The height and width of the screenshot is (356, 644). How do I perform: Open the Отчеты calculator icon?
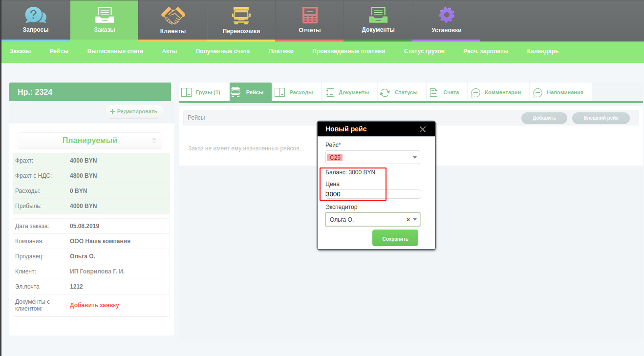310,15
